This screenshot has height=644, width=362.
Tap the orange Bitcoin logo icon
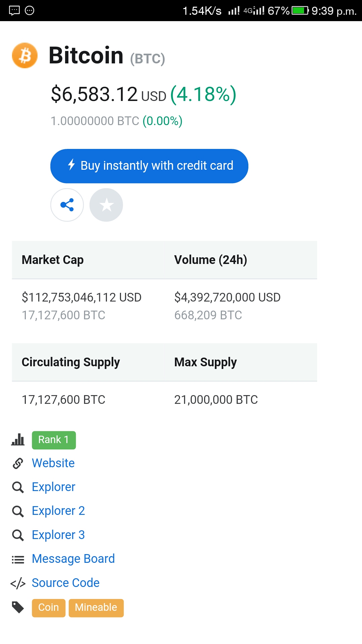click(x=25, y=55)
